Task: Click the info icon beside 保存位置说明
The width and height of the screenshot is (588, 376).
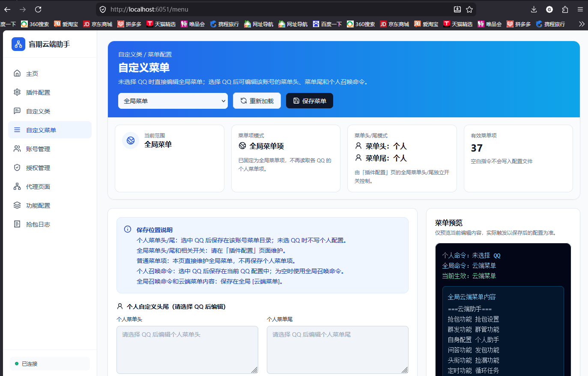Action: [x=128, y=229]
